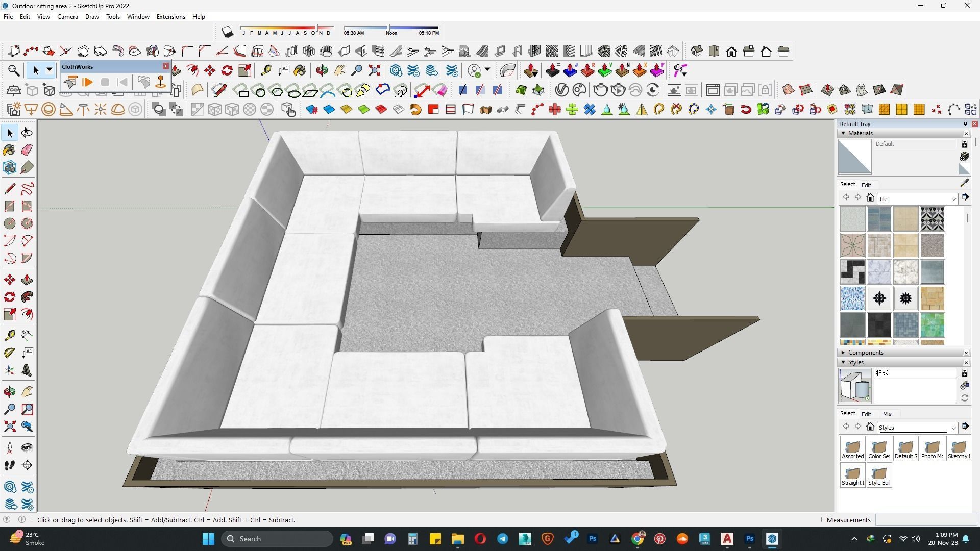Open the File menu
980x551 pixels.
tap(8, 17)
